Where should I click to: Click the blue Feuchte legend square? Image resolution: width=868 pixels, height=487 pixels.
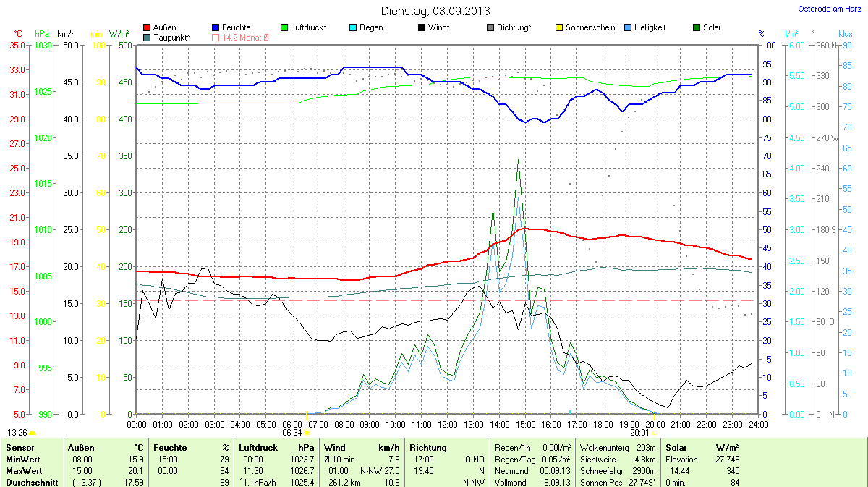[216, 27]
